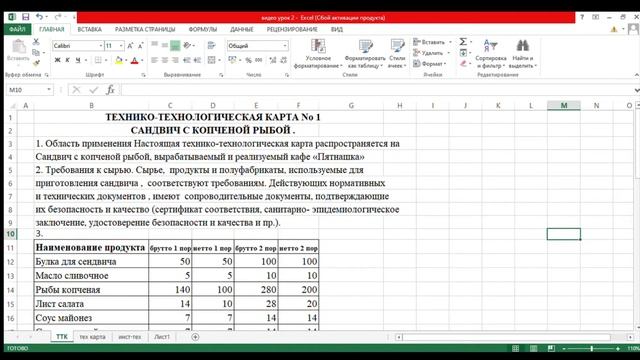Screen dimensions: 640x360
Task: Decrease font size with the smaller A
Action: tap(140, 46)
